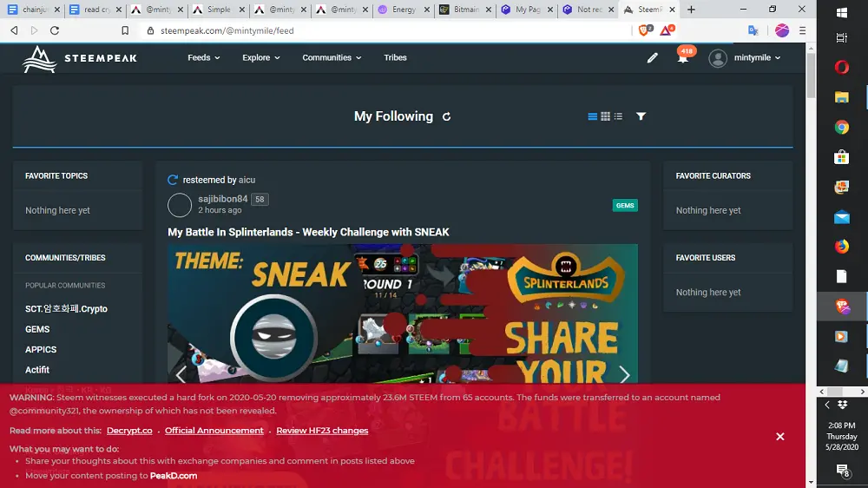Open GEMS in popular communities list
The image size is (868, 488).
[37, 330]
